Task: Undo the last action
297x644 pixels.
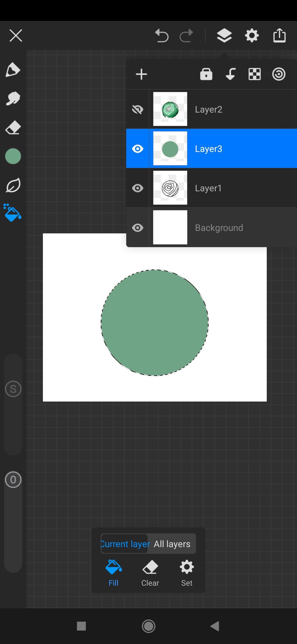Action: click(162, 36)
